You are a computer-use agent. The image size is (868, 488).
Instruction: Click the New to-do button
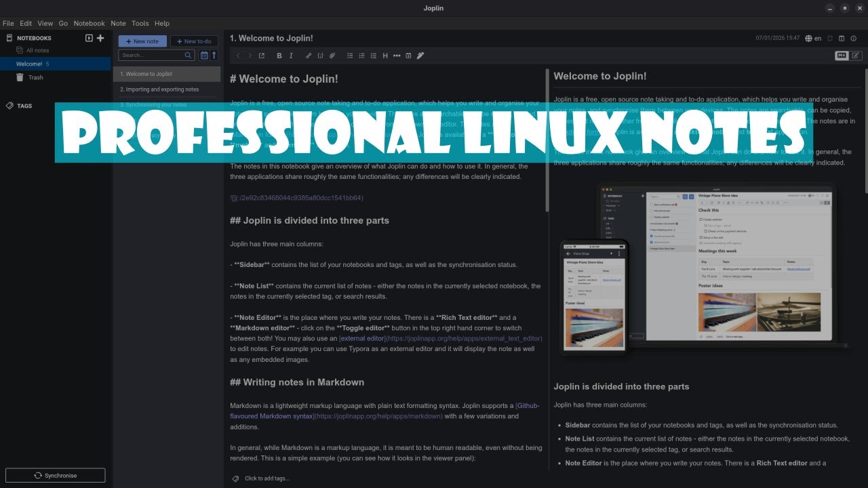coord(194,41)
